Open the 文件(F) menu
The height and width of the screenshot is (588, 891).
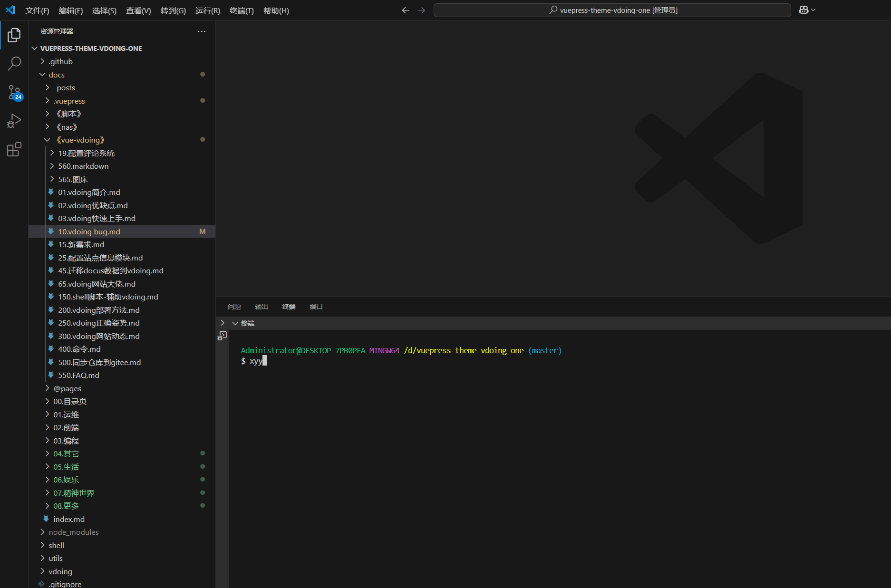pyautogui.click(x=37, y=10)
